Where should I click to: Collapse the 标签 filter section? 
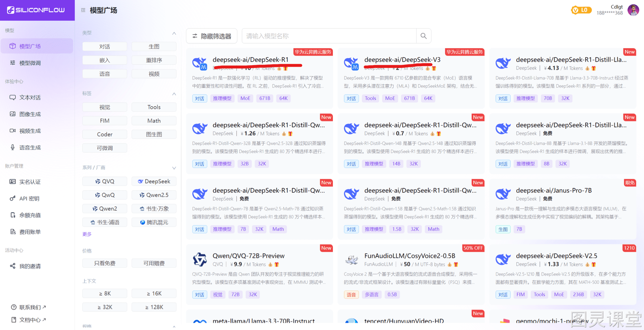point(174,94)
